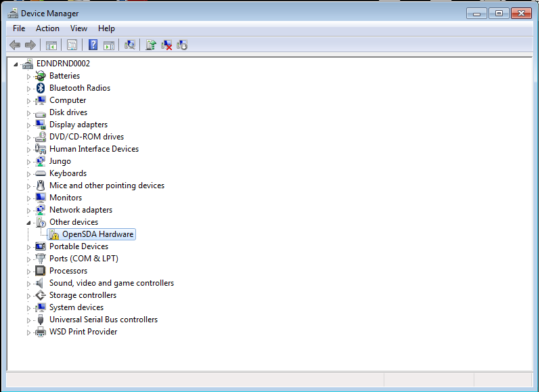Image resolution: width=540 pixels, height=392 pixels.
Task: Click the Universal Serial Bus icon
Action: click(x=41, y=320)
